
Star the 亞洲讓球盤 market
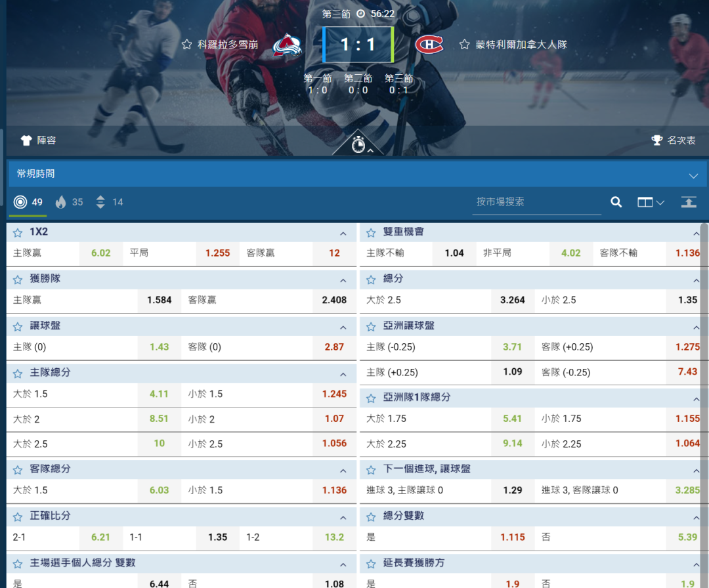[371, 327]
